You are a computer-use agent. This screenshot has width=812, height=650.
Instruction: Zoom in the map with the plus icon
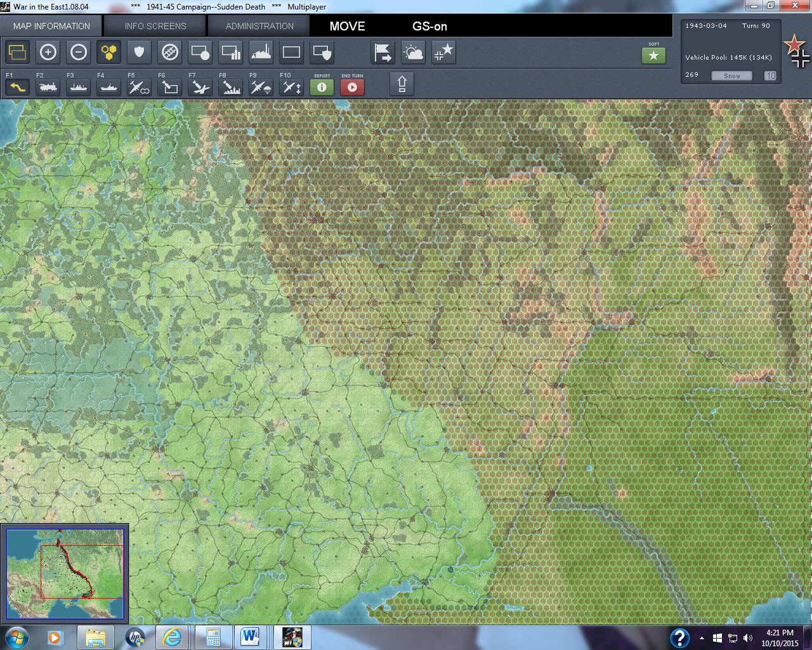coord(48,52)
